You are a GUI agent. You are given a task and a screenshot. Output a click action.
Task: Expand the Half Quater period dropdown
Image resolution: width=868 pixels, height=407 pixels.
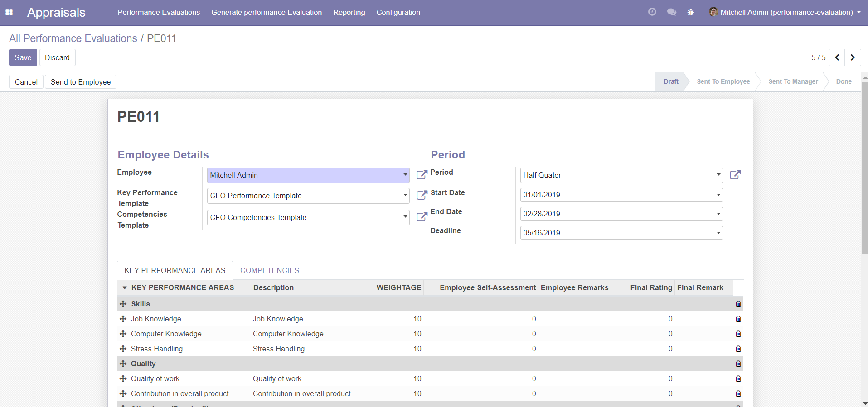pos(718,175)
